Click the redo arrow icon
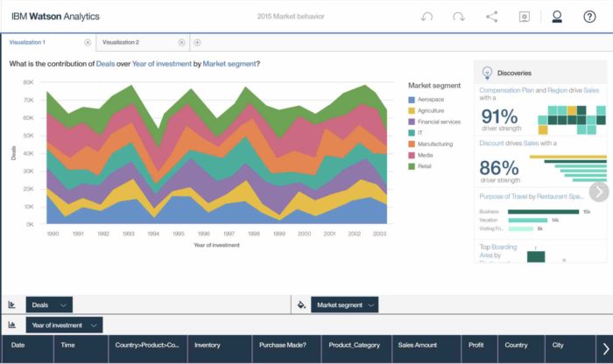The height and width of the screenshot is (364, 613). [459, 17]
